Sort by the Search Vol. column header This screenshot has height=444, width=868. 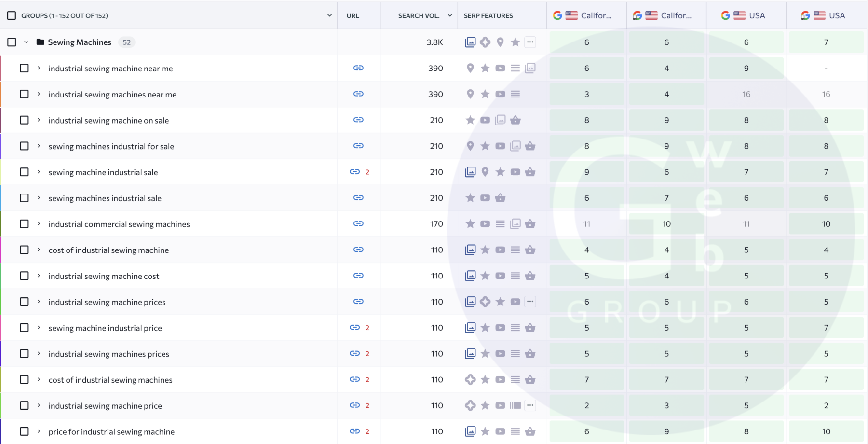point(419,15)
